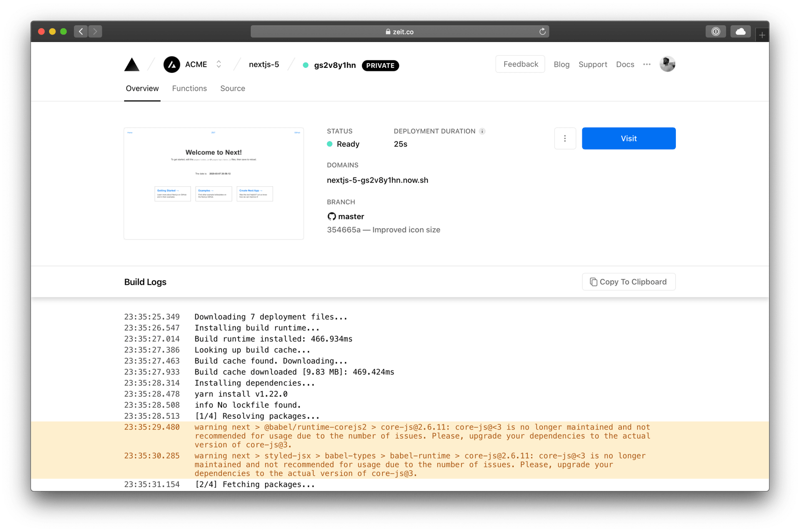Open the Docs link

pos(625,65)
